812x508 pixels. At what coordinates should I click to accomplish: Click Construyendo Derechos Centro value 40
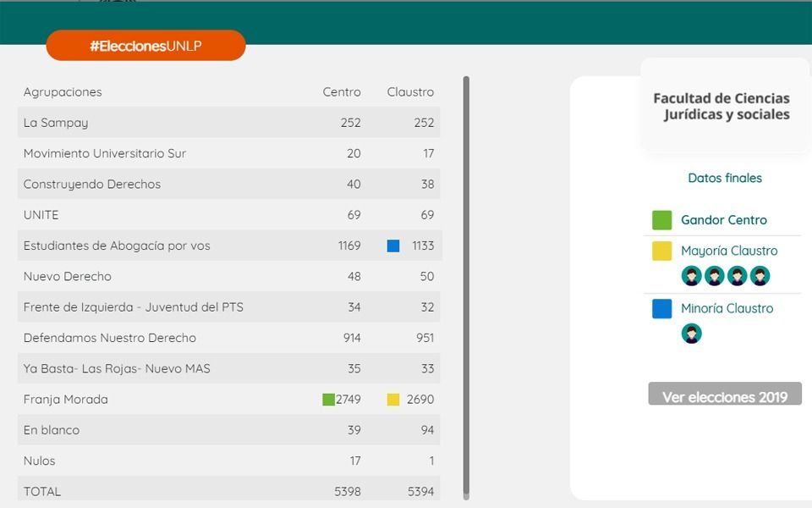354,185
